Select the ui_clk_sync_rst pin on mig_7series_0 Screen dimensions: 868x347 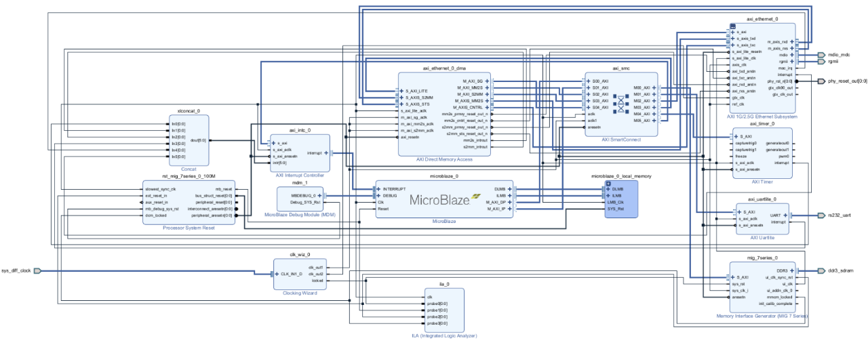(x=780, y=277)
